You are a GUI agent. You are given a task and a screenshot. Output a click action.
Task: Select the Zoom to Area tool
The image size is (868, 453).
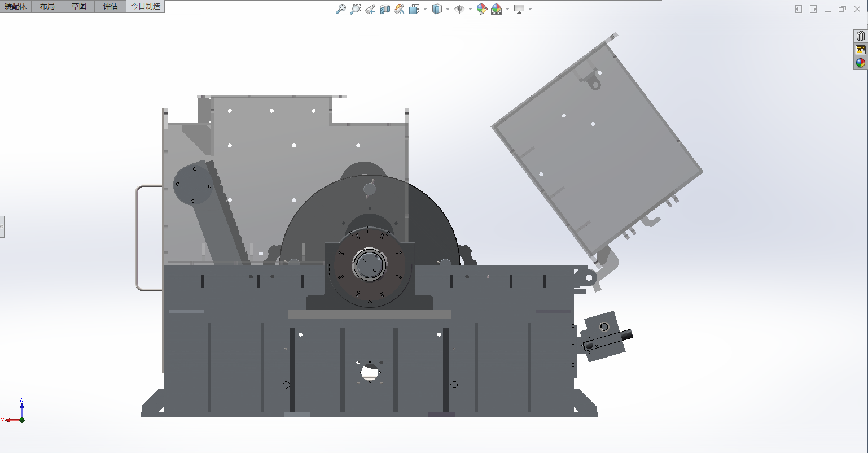355,9
